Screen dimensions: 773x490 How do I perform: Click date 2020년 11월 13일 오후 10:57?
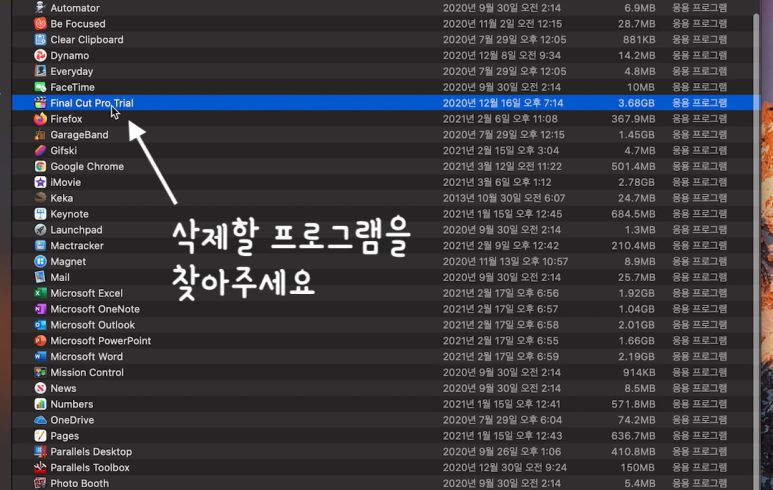(x=505, y=261)
